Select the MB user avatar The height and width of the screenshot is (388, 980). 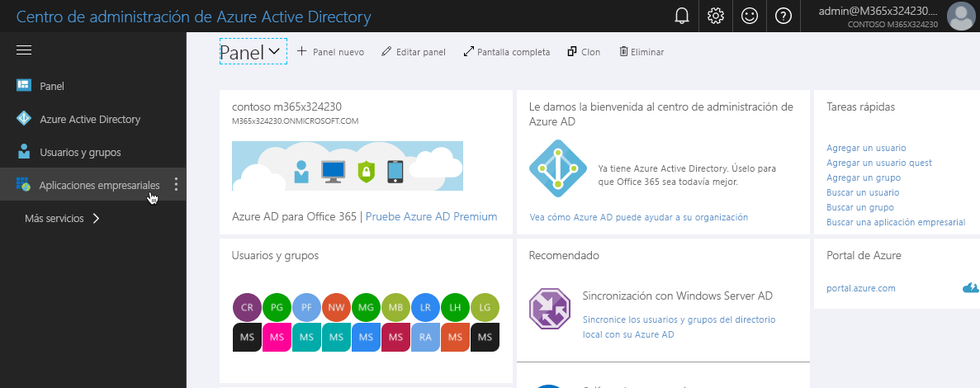click(x=396, y=308)
